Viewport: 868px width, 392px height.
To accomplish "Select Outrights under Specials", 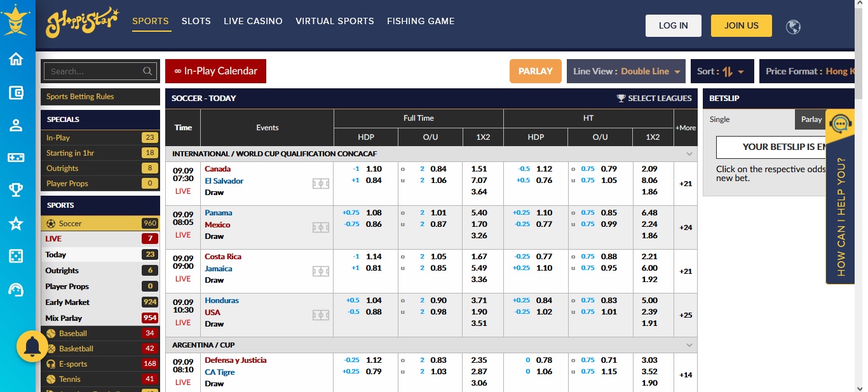I will [x=100, y=168].
